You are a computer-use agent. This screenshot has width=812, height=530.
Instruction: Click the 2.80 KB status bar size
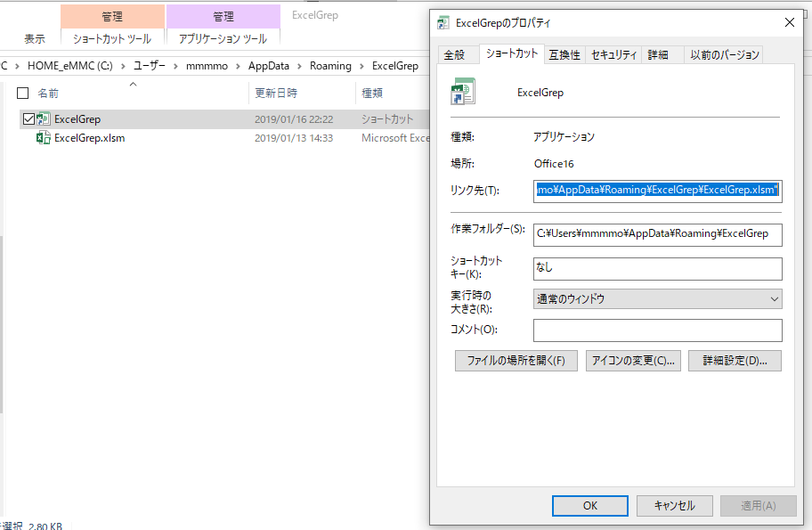pos(45,526)
